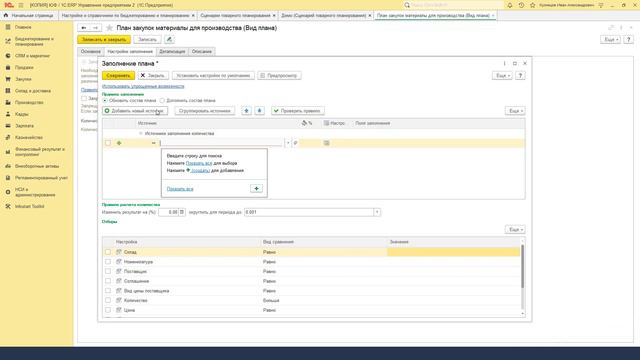Enable the Цена filter checkbox
Viewport: 640px width, 360px height.
coord(108,310)
